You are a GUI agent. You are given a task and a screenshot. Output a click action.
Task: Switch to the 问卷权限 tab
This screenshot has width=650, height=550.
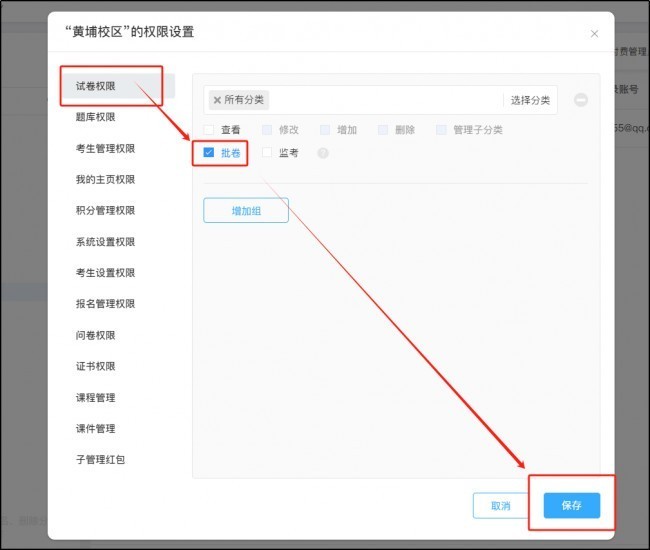point(95,335)
